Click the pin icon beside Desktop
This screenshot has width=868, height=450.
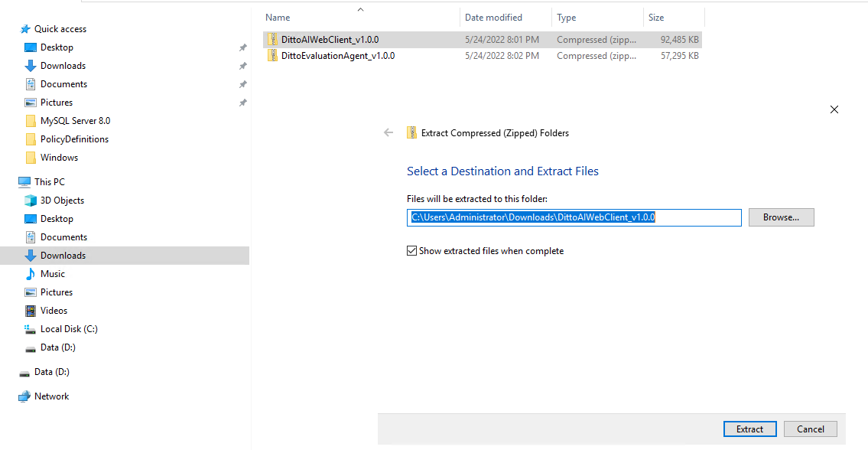point(242,47)
